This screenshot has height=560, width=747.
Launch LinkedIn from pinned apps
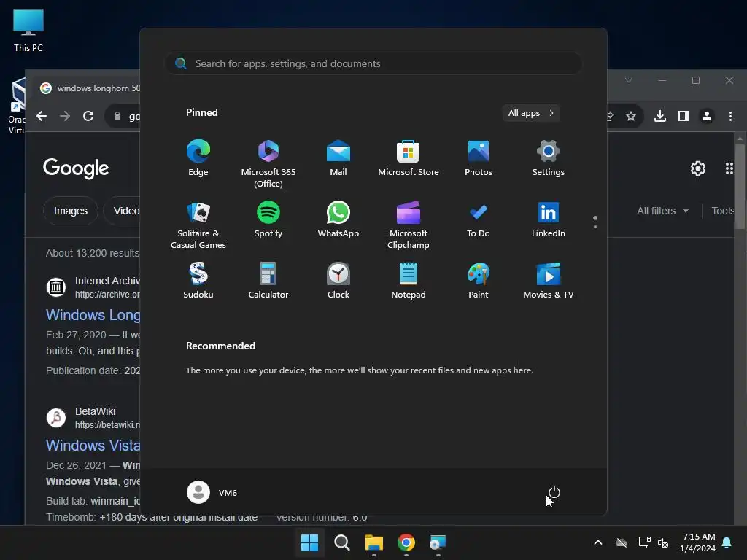[549, 219]
